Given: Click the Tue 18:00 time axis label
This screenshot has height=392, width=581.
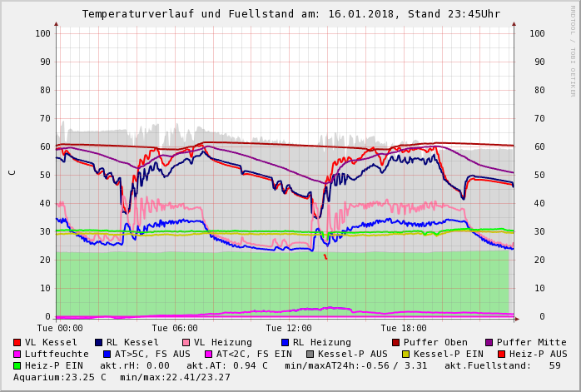Looking at the screenshot, I should [x=404, y=329].
